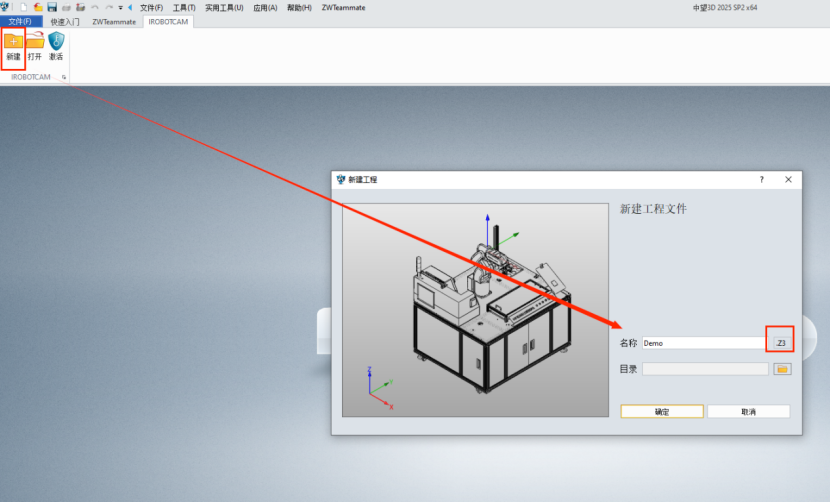This screenshot has width=830, height=502.
Task: Open the quick access toolbar customize dropdown
Action: (x=121, y=7)
